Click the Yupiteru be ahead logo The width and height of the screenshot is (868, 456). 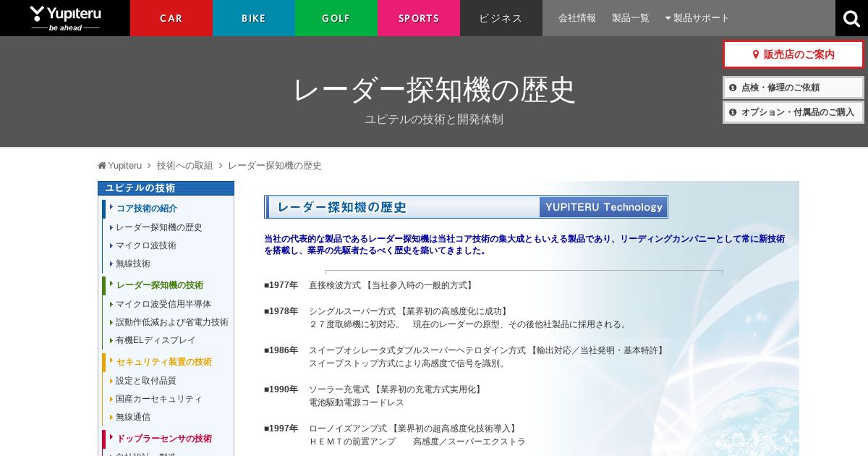(65, 18)
